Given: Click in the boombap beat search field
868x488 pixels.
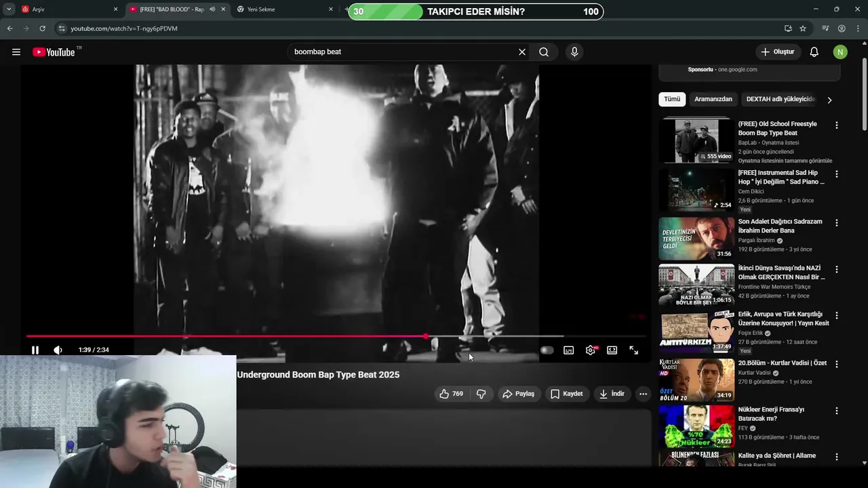Looking at the screenshot, I should [x=403, y=52].
